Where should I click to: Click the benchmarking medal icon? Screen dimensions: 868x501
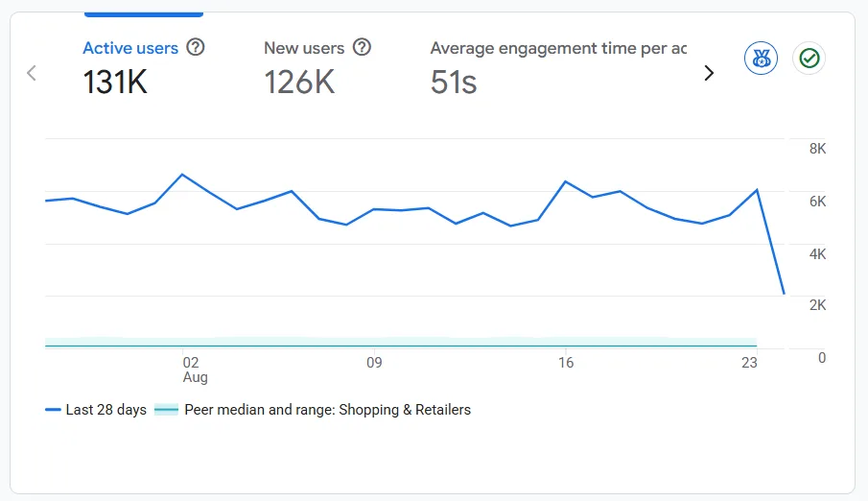[761, 59]
